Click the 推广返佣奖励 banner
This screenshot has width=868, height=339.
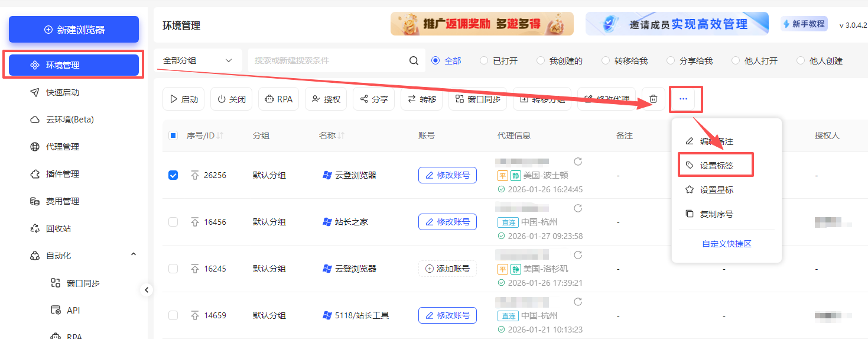click(482, 24)
